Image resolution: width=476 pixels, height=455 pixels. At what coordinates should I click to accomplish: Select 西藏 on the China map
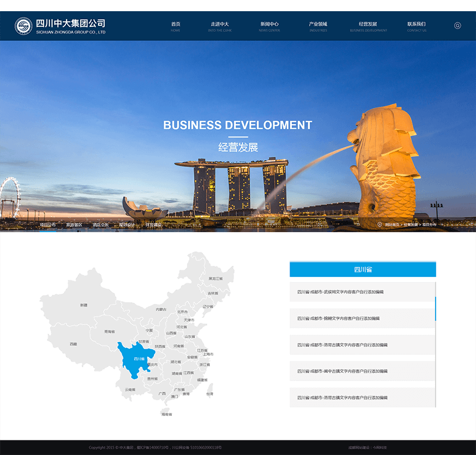click(73, 344)
